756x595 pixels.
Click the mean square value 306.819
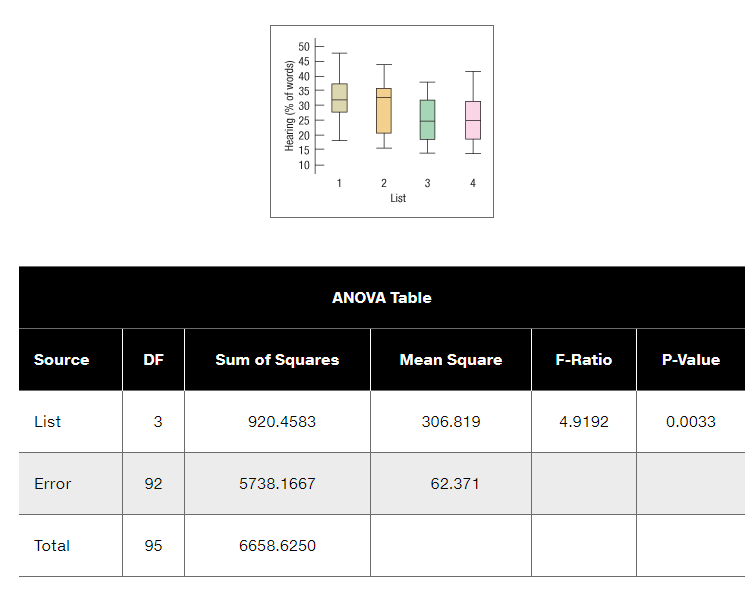point(451,421)
